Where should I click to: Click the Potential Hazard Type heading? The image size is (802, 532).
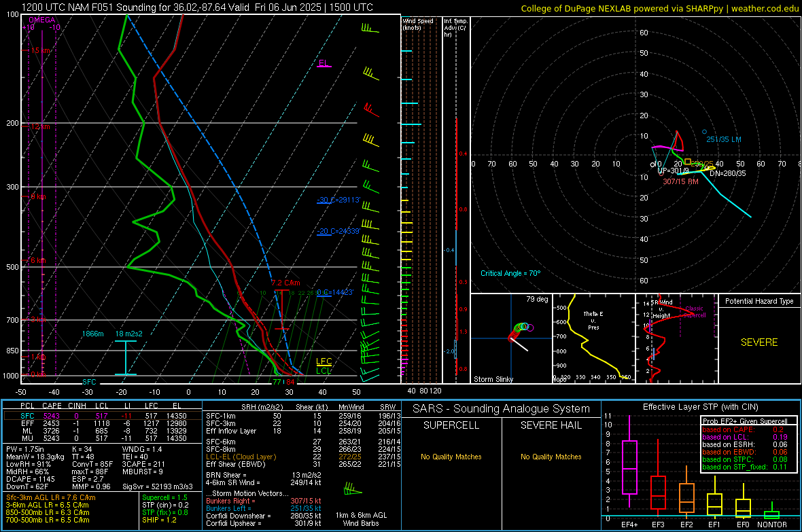pyautogui.click(x=760, y=301)
